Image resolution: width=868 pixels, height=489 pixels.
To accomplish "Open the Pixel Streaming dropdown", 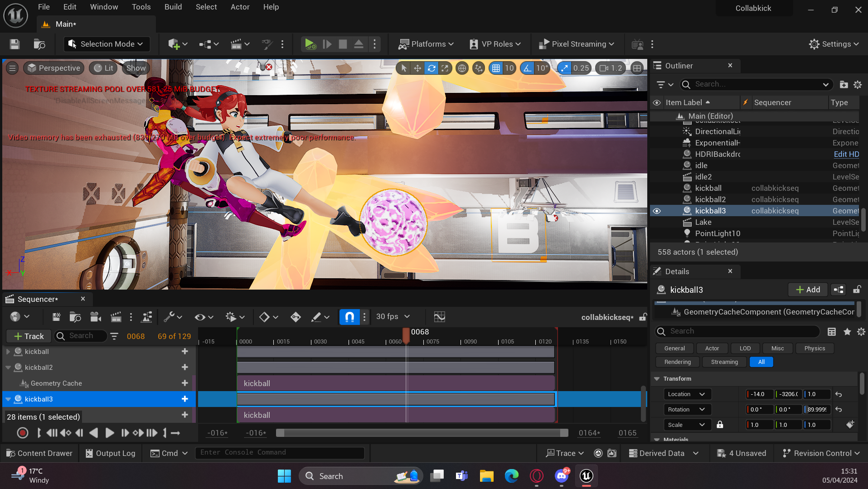I will click(576, 44).
